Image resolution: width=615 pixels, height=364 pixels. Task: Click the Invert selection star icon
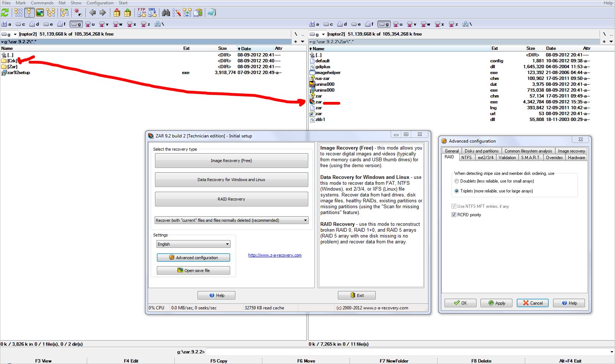(x=78, y=13)
